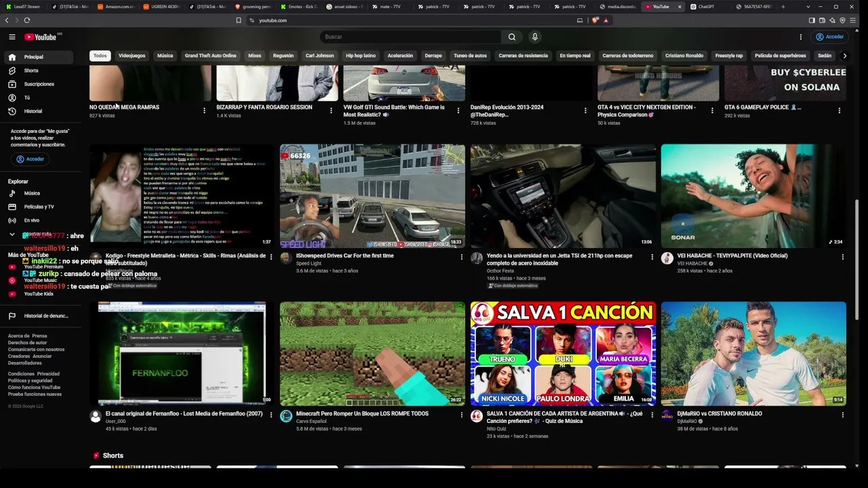
Task: Open the Minecraft block-breaking video thumbnail
Action: coord(372,354)
